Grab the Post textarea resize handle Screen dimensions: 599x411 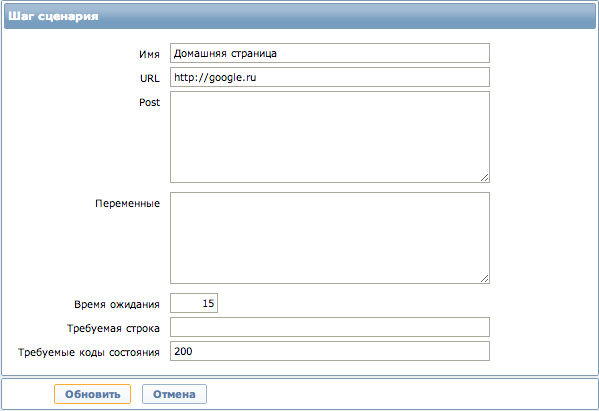[484, 178]
